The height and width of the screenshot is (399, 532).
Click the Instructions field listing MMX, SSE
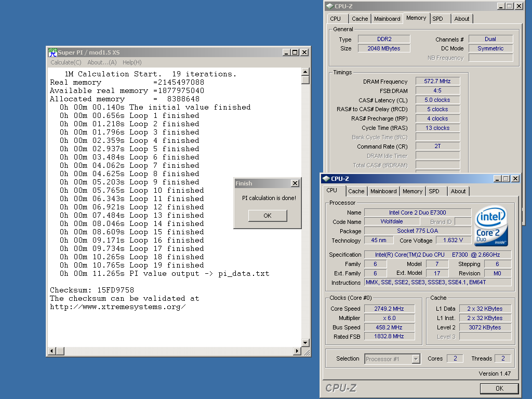[437, 282]
